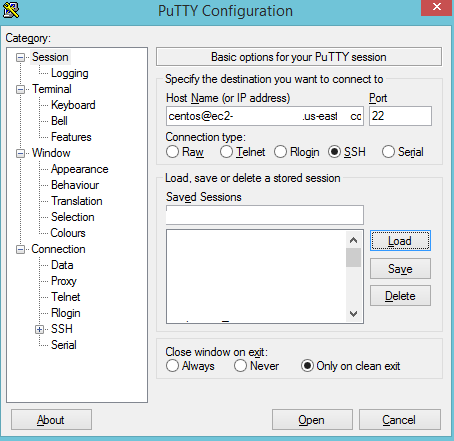Open the Rlogin category in the tree
This screenshot has width=454, height=441.
(x=66, y=313)
